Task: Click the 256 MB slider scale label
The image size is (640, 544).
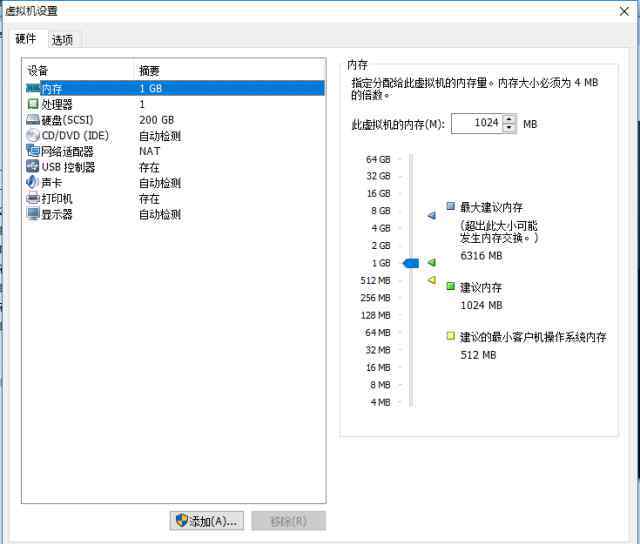Action: coord(375,298)
